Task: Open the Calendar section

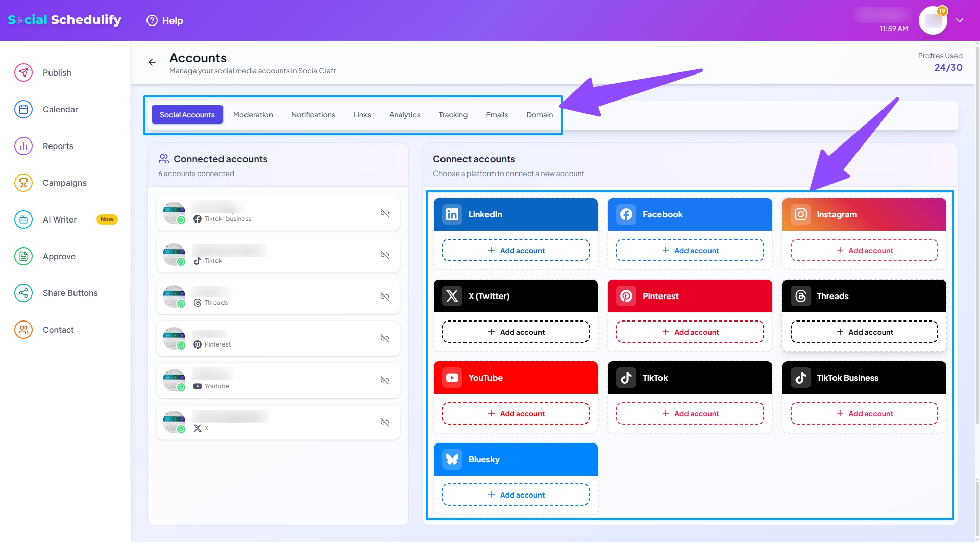Action: pos(60,109)
